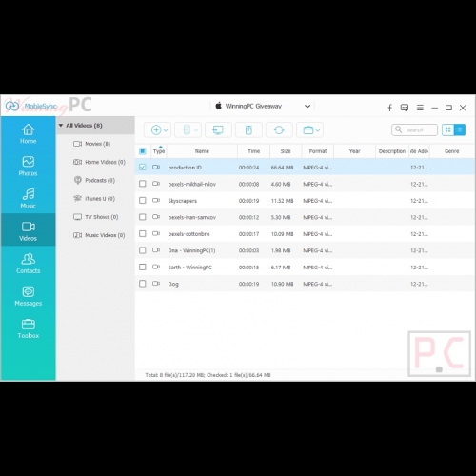The image size is (476, 476).
Task: Expand the toolbox briefcase dropdown arrow
Action: click(x=318, y=130)
